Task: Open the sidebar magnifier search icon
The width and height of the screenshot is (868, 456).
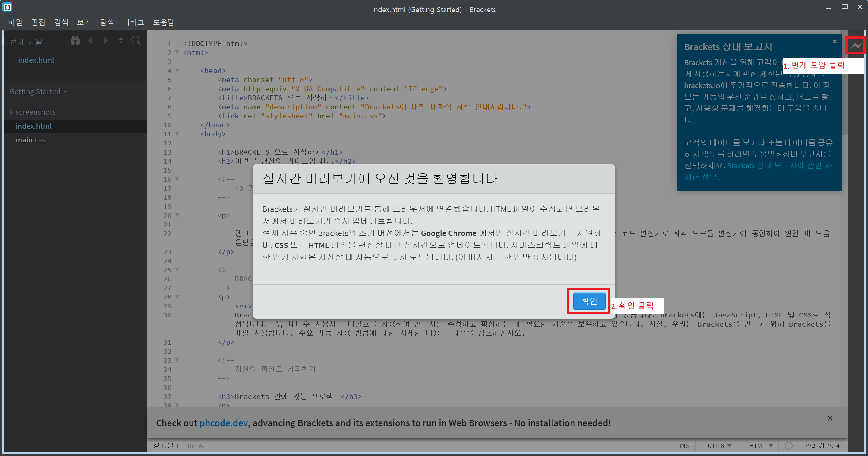Action: [136, 41]
